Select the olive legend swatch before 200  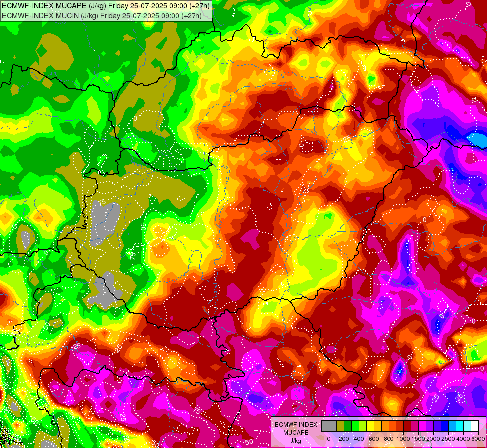(340, 426)
